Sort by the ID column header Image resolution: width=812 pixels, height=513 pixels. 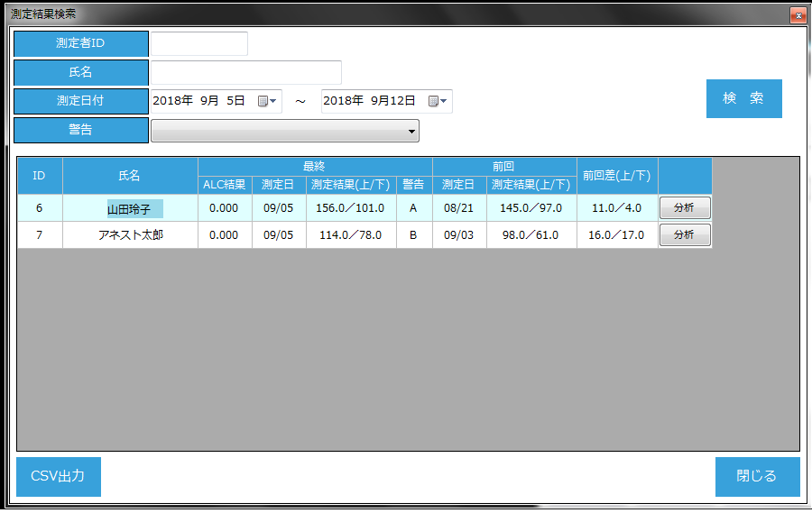[x=40, y=176]
